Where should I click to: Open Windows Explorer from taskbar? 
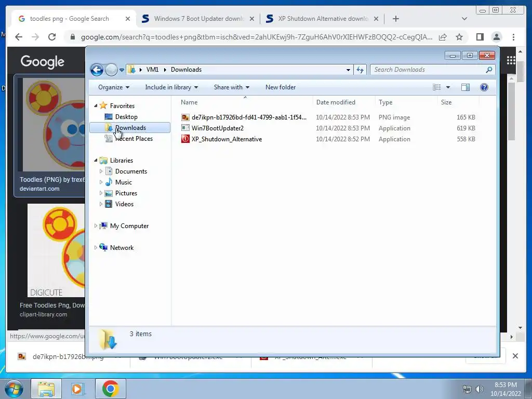[x=46, y=389]
